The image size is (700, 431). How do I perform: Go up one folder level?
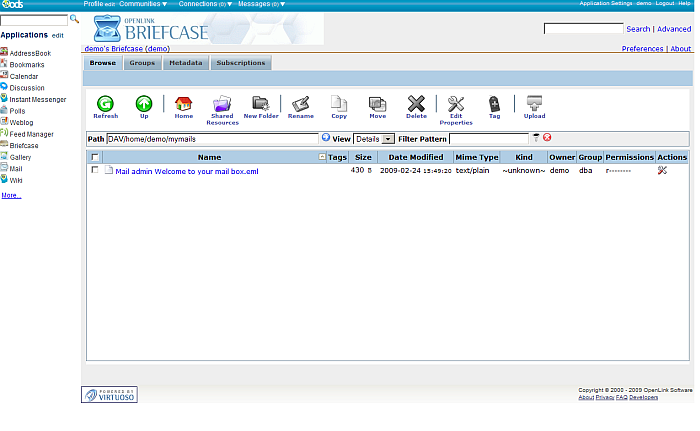click(x=144, y=103)
